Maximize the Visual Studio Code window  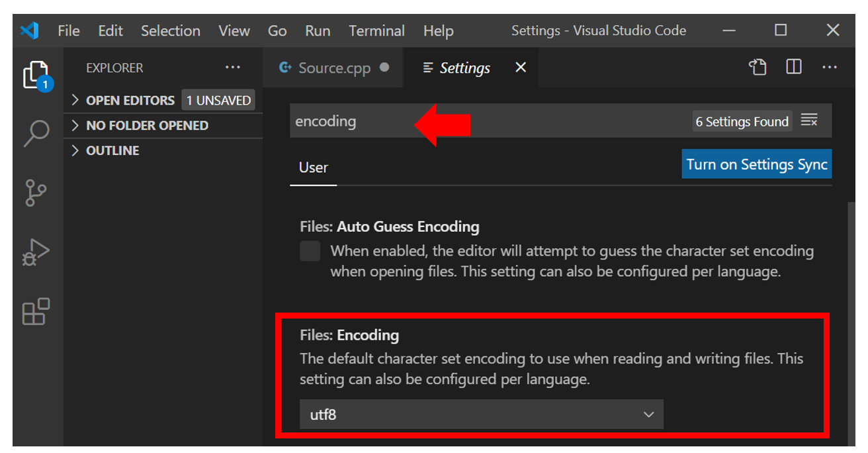click(781, 30)
